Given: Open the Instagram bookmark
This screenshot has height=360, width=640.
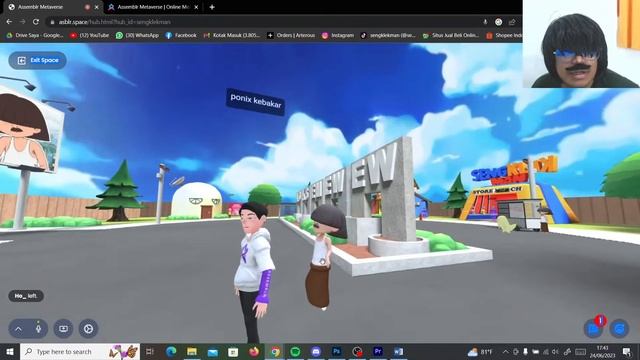Looking at the screenshot, I should [x=338, y=36].
